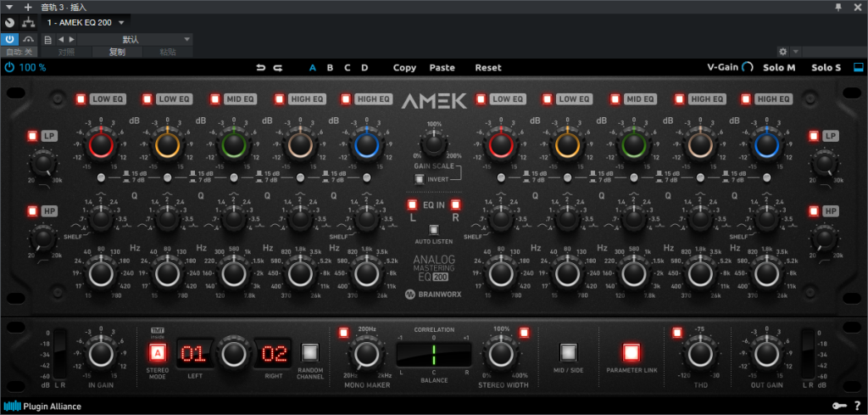Toggle the Mono Maker enable LED
This screenshot has height=415, width=868.
point(344,333)
